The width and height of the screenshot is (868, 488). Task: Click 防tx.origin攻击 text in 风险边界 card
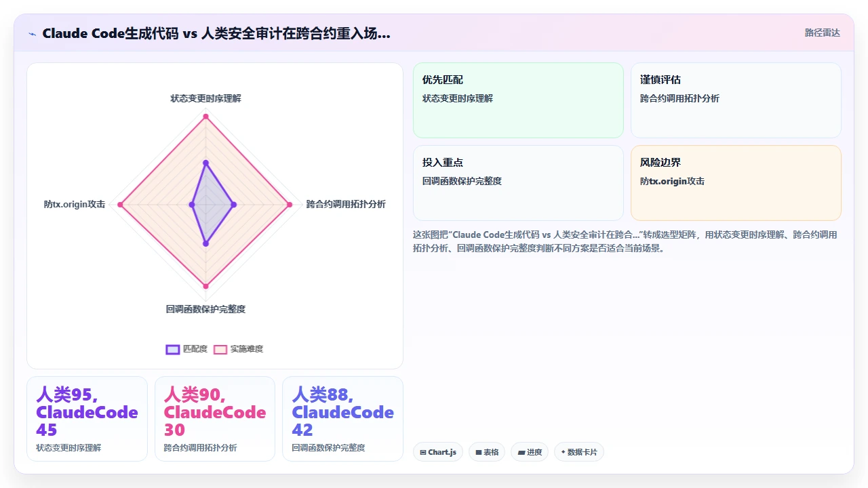click(x=672, y=181)
